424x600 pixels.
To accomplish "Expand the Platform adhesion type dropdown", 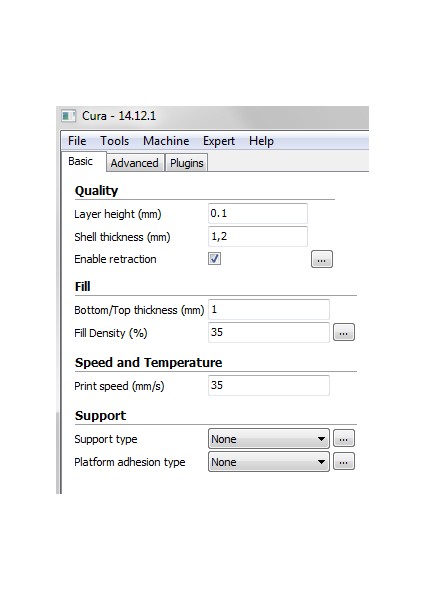I will coord(269,461).
